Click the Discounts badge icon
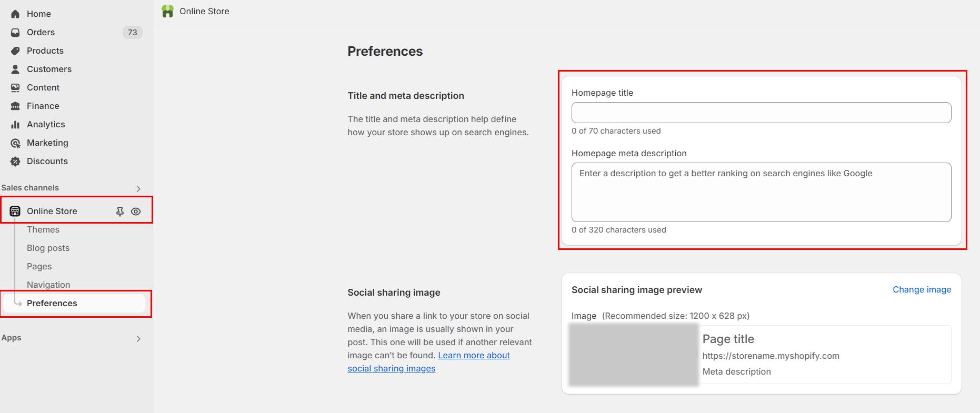This screenshot has width=980, height=413. coord(15,162)
